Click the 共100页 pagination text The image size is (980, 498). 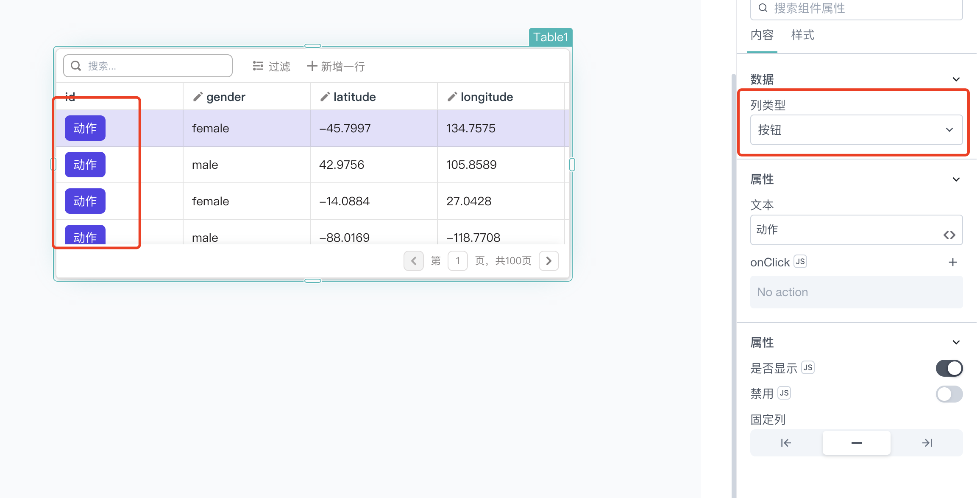click(x=514, y=260)
